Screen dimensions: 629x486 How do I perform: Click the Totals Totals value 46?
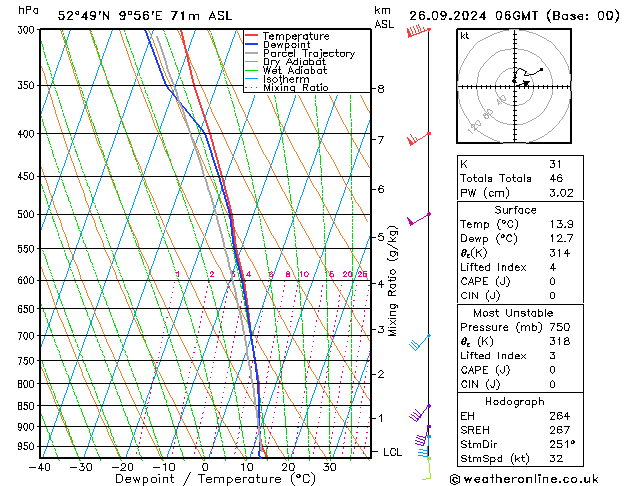pos(556,178)
